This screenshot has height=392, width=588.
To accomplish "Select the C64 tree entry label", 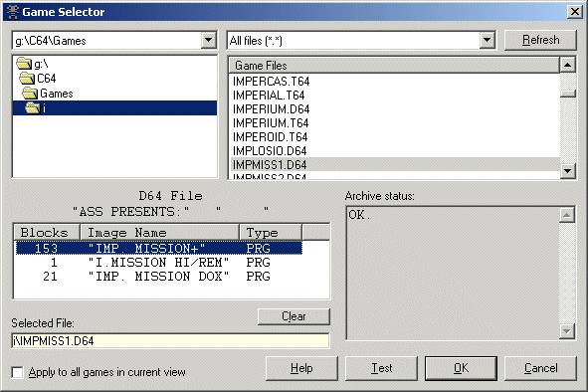I will coord(47,79).
